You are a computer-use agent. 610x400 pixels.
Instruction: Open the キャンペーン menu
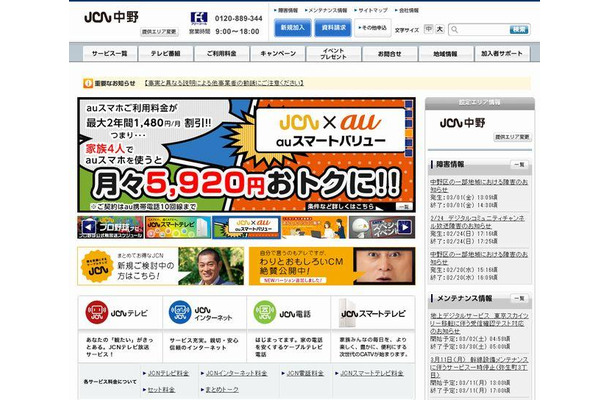coord(278,54)
